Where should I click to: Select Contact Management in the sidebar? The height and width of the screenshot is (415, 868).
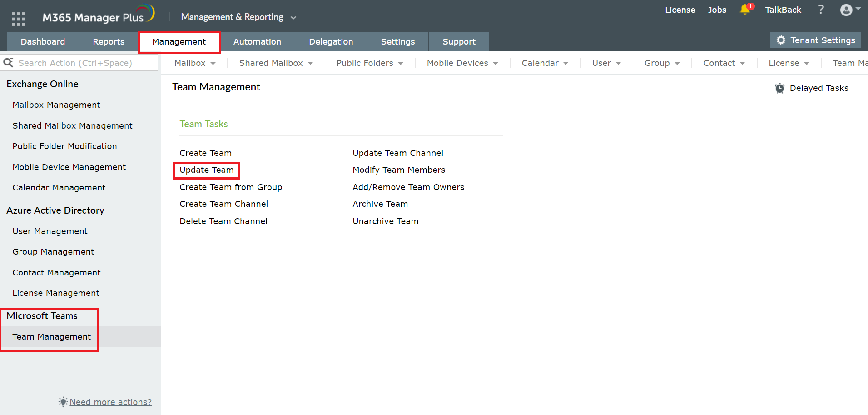coord(56,273)
